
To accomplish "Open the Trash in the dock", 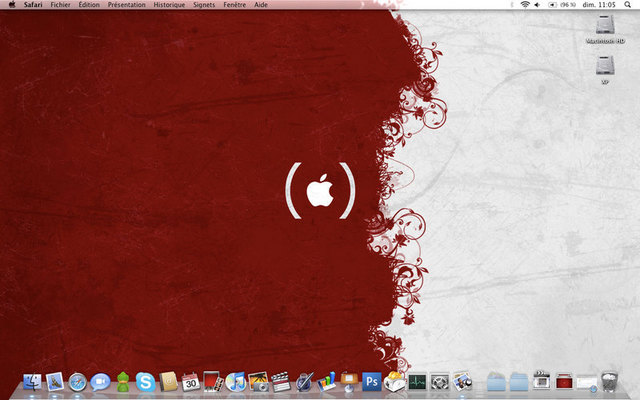I will pyautogui.click(x=609, y=382).
